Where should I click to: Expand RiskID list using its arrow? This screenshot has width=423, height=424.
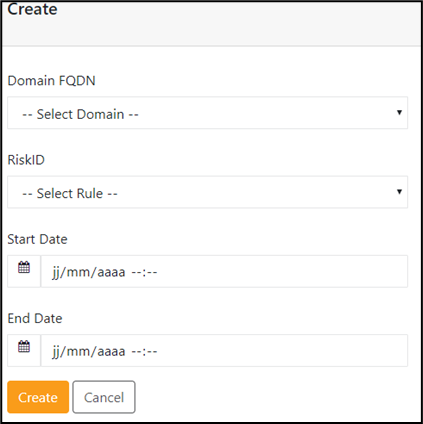click(399, 192)
